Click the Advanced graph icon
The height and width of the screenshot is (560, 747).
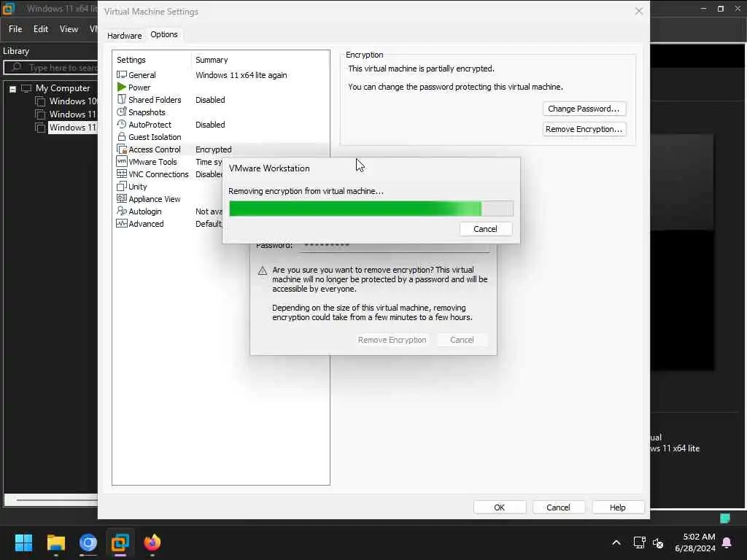coord(122,223)
